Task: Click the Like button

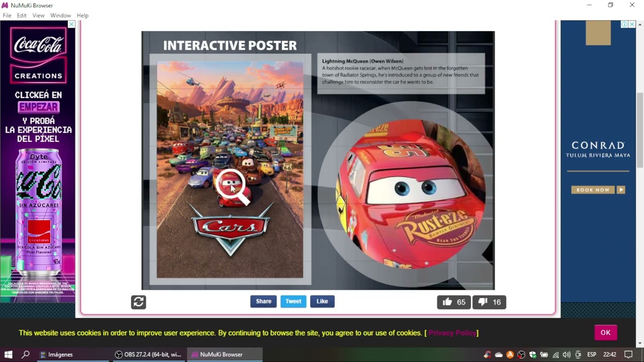Action: pyautogui.click(x=323, y=301)
